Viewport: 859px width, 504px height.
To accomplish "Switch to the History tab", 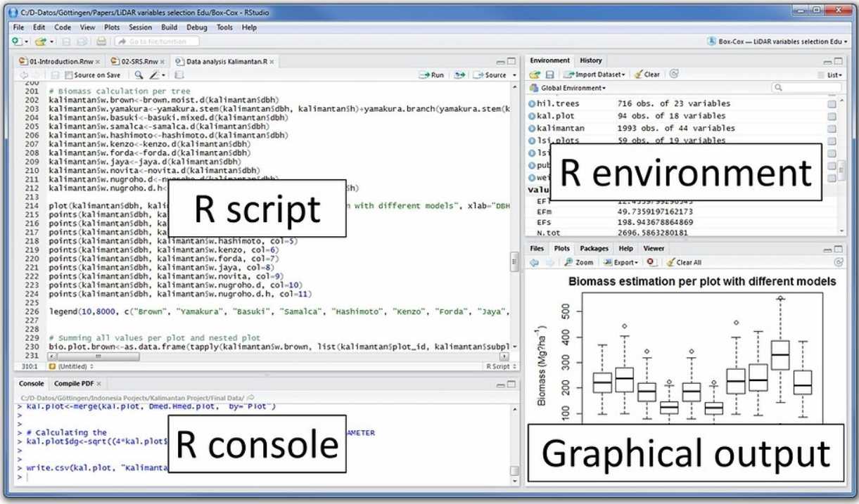I will click(591, 60).
